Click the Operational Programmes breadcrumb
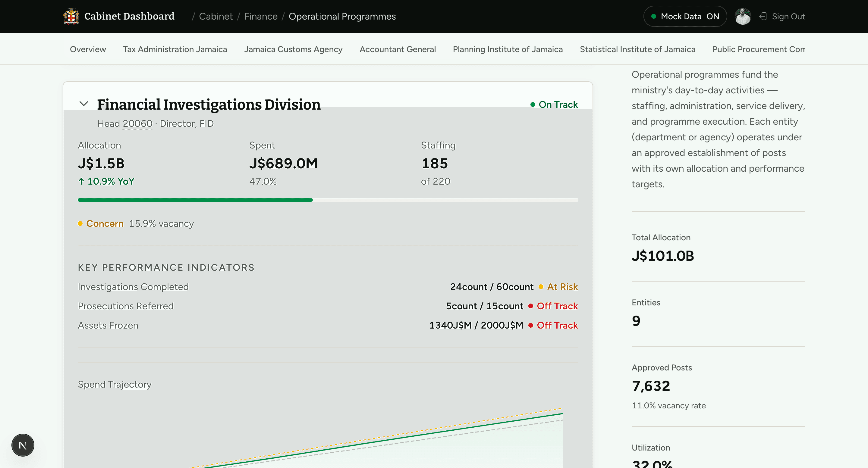 pos(342,16)
